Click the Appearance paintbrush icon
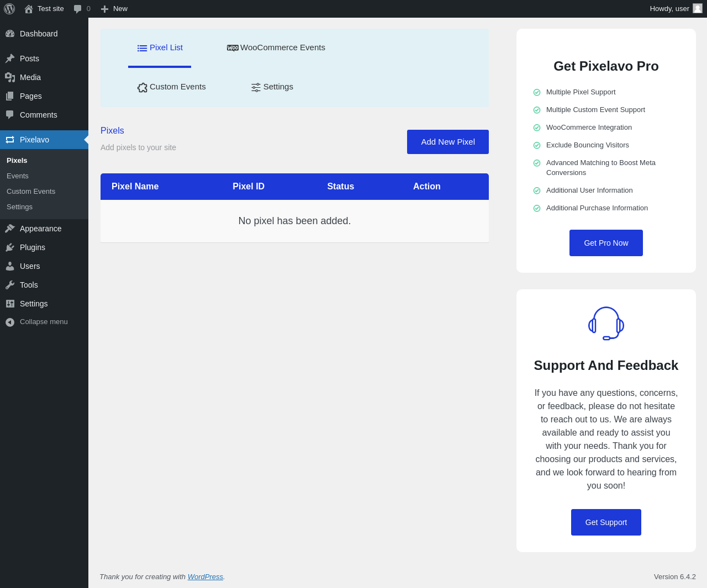The height and width of the screenshot is (588, 707). pyautogui.click(x=10, y=229)
